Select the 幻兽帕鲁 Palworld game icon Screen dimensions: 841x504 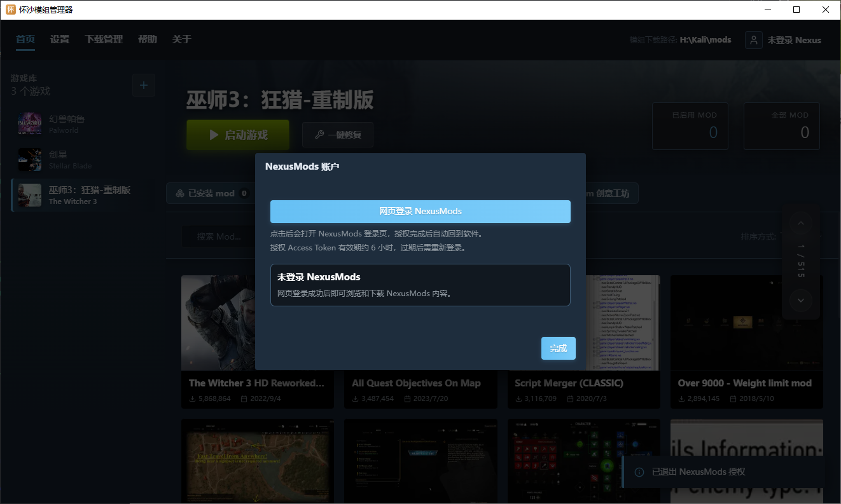point(30,124)
